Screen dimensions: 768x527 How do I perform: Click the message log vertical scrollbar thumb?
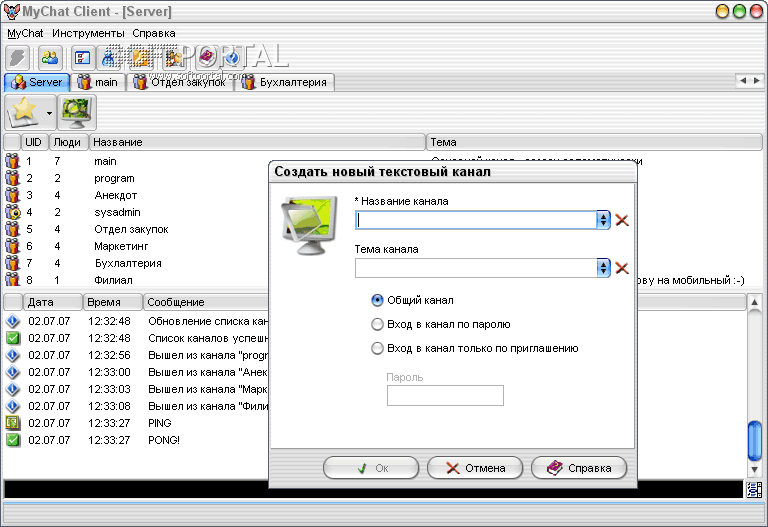coord(755,438)
